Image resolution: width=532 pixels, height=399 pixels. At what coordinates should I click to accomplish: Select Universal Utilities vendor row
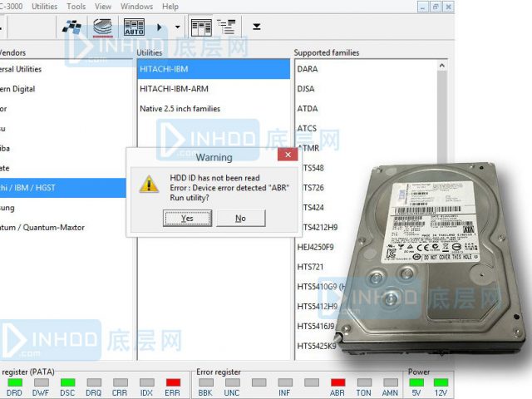click(66, 69)
